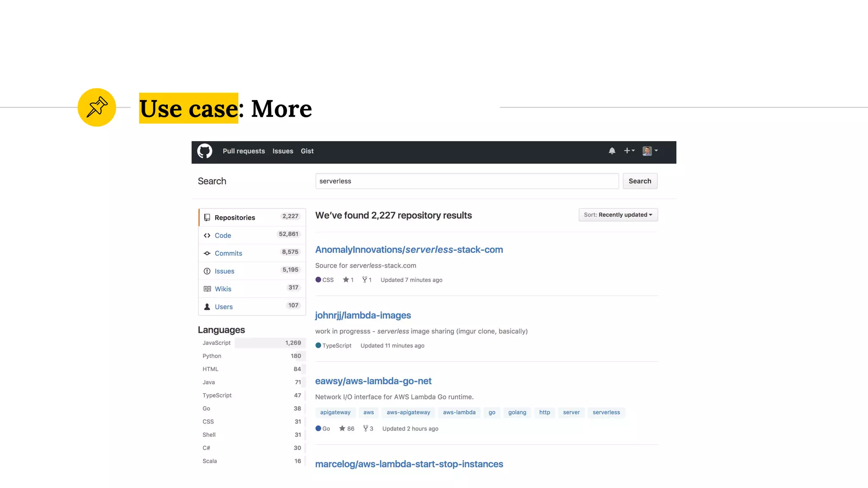
Task: Click the golang topic tag
Action: 517,412
